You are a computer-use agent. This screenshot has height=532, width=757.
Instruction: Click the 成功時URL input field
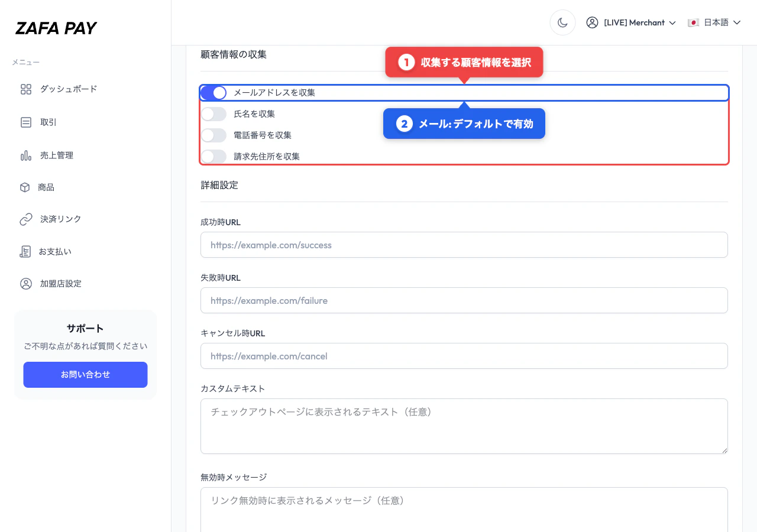[x=464, y=245]
